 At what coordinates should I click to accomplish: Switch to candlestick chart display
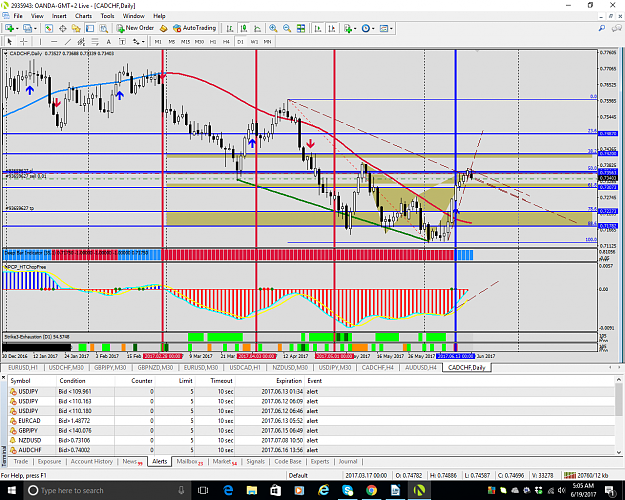click(x=244, y=28)
